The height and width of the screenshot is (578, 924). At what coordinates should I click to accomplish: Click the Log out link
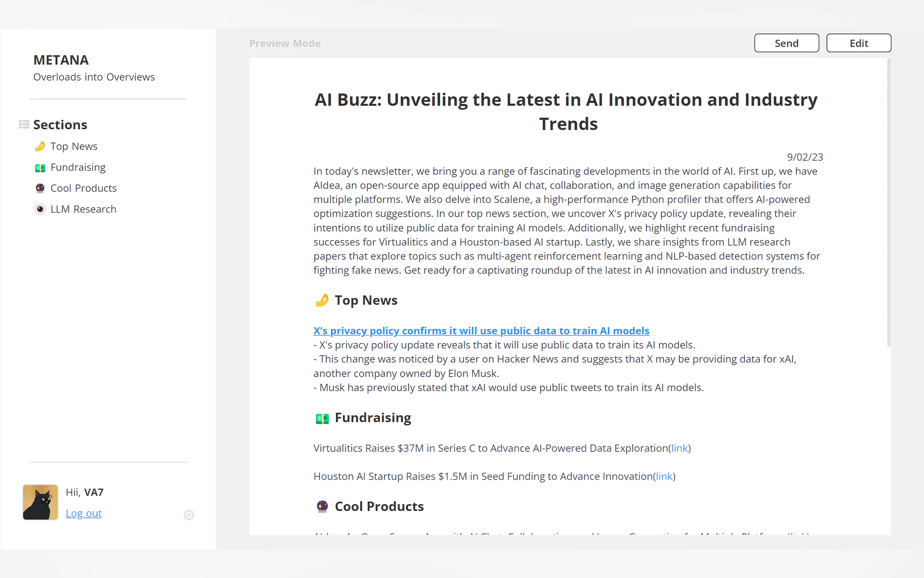coord(84,513)
